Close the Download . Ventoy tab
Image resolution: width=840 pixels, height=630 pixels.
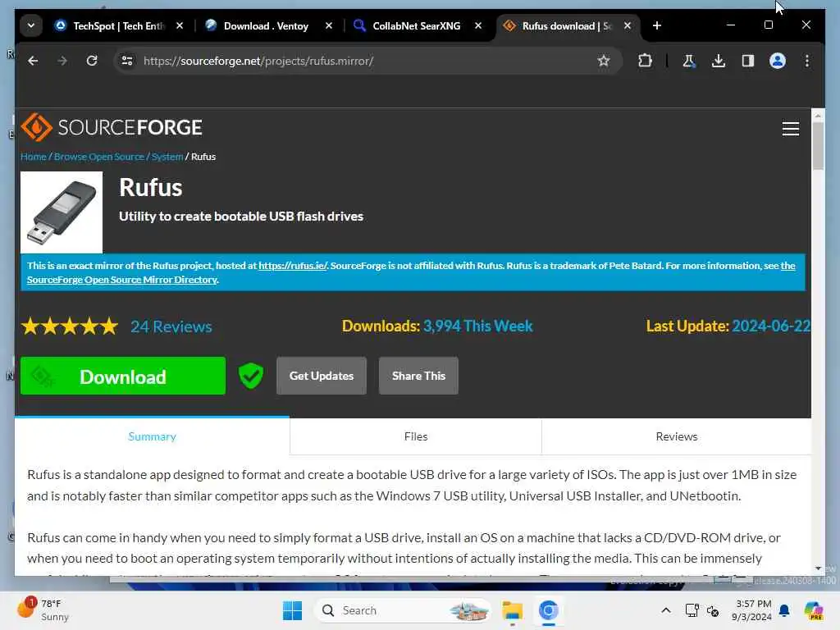tap(329, 25)
